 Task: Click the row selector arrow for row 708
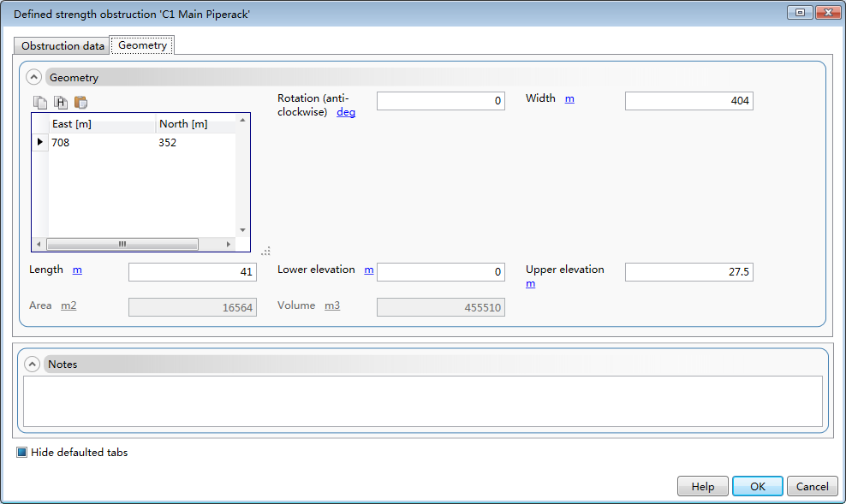click(x=39, y=142)
